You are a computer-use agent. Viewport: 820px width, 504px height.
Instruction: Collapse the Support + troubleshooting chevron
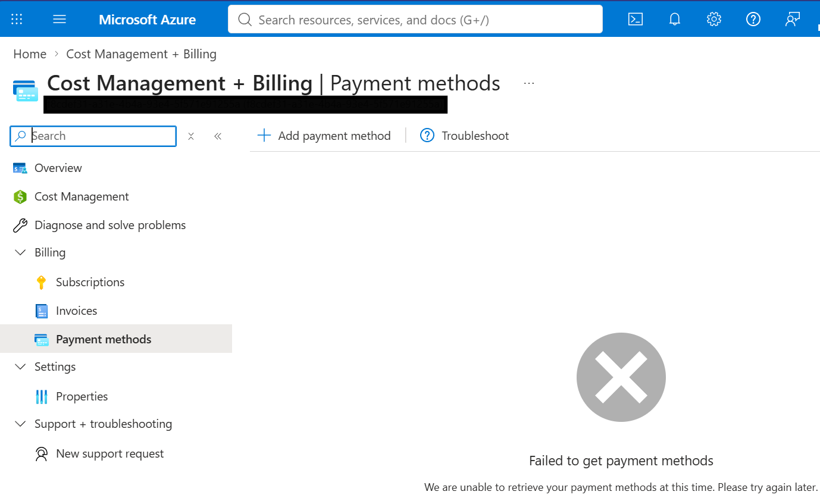[x=20, y=424]
